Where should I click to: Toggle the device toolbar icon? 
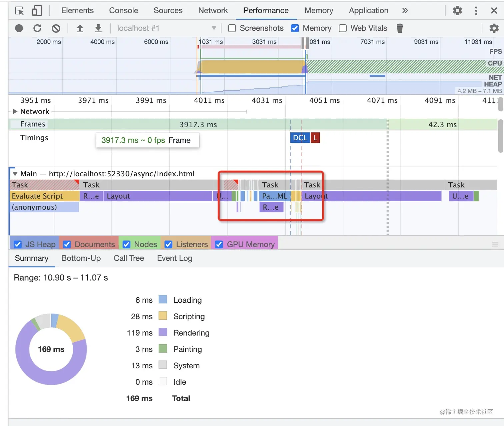tap(37, 11)
